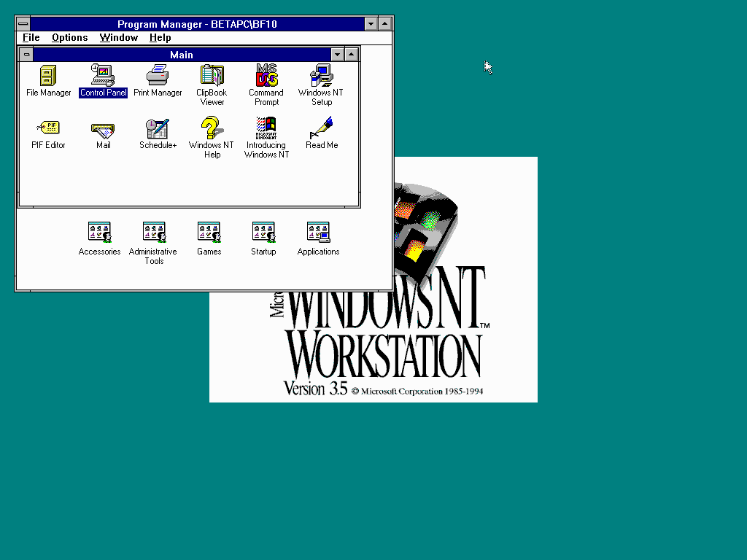Open the Main window control menu box
747x560 pixels.
tap(26, 55)
